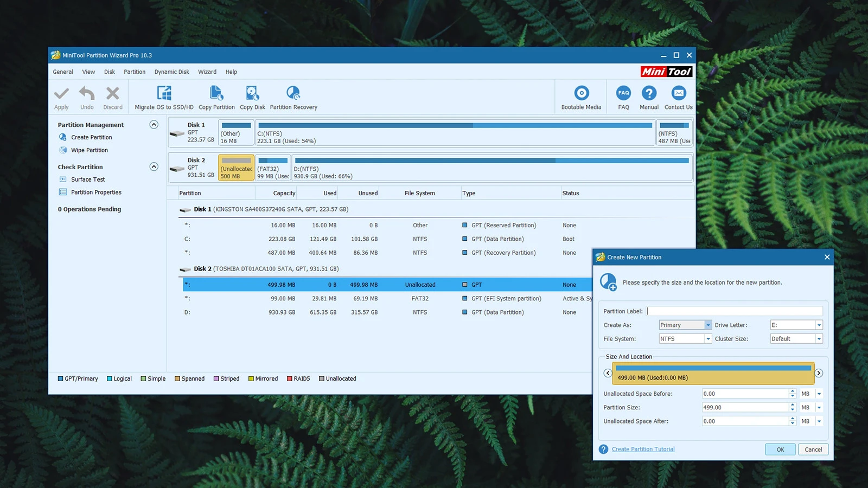The image size is (868, 488).
Task: Click the Discard X icon
Action: [x=113, y=93]
